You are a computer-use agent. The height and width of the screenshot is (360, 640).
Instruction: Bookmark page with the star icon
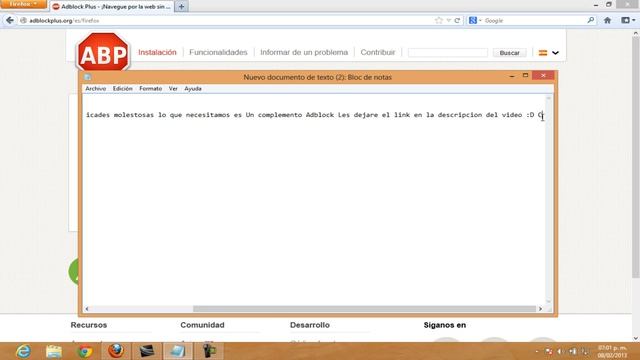tap(439, 20)
